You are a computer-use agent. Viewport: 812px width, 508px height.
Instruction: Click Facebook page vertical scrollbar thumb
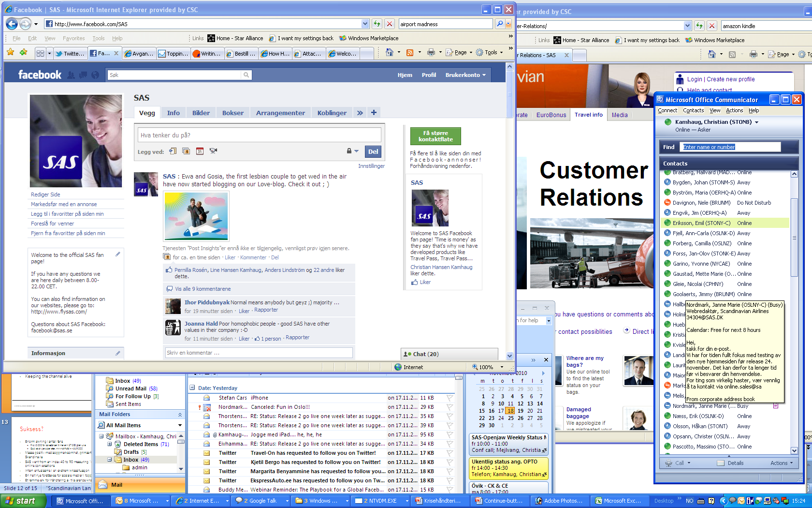coord(509,93)
